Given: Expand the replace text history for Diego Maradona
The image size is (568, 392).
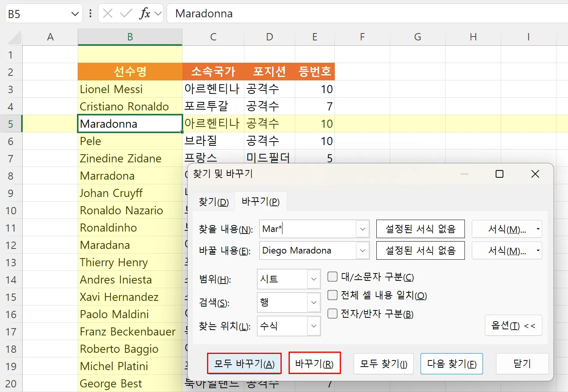Looking at the screenshot, I should click(x=362, y=250).
